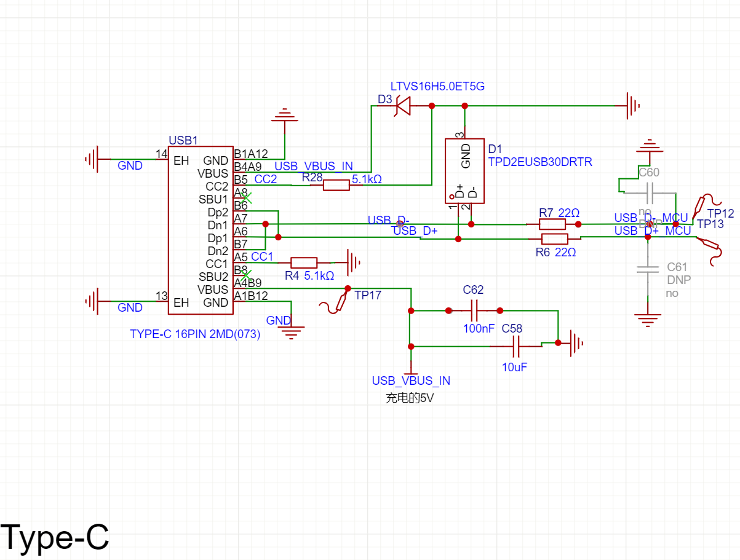Select ground symbol next to R4

pos(354,262)
